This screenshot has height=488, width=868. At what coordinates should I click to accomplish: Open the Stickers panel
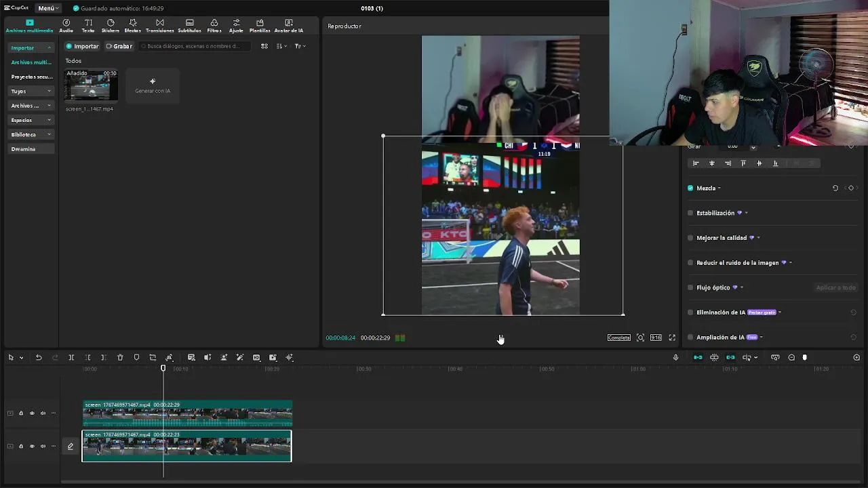click(x=111, y=26)
